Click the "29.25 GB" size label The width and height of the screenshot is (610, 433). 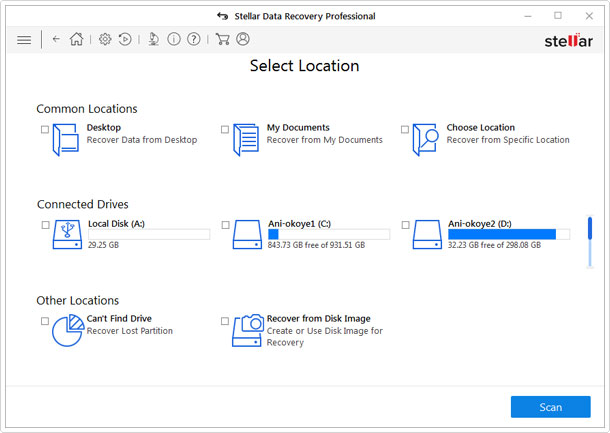click(103, 245)
